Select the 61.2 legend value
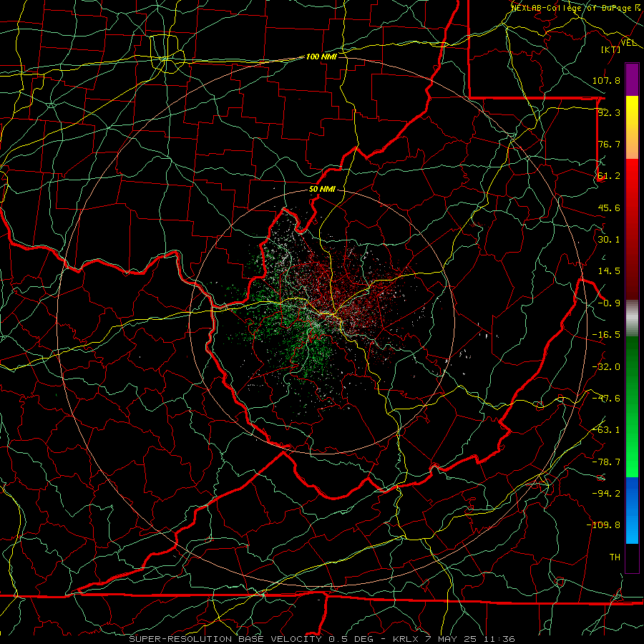This screenshot has height=644, width=644. pos(609,176)
